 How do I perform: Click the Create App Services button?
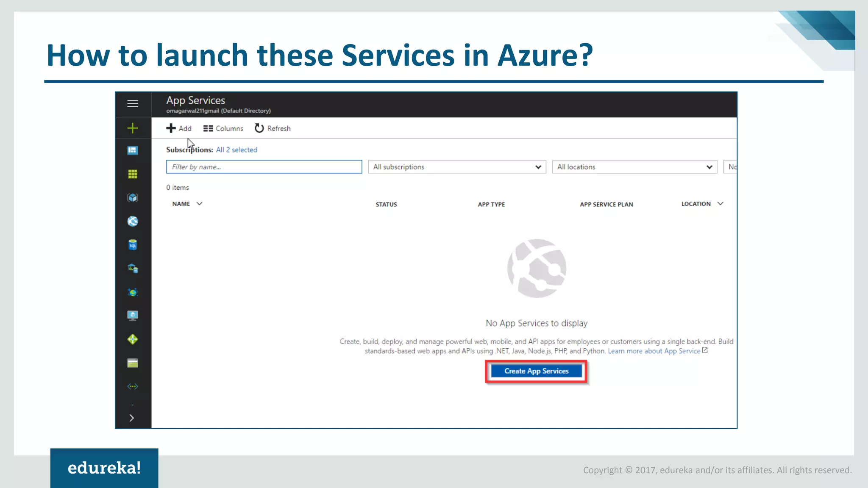(x=537, y=371)
